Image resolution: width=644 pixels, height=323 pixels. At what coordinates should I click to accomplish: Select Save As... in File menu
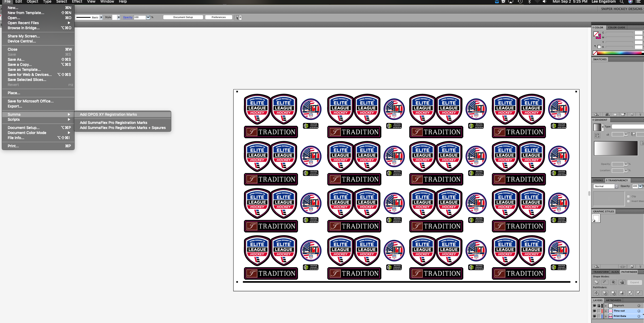[x=38, y=59]
